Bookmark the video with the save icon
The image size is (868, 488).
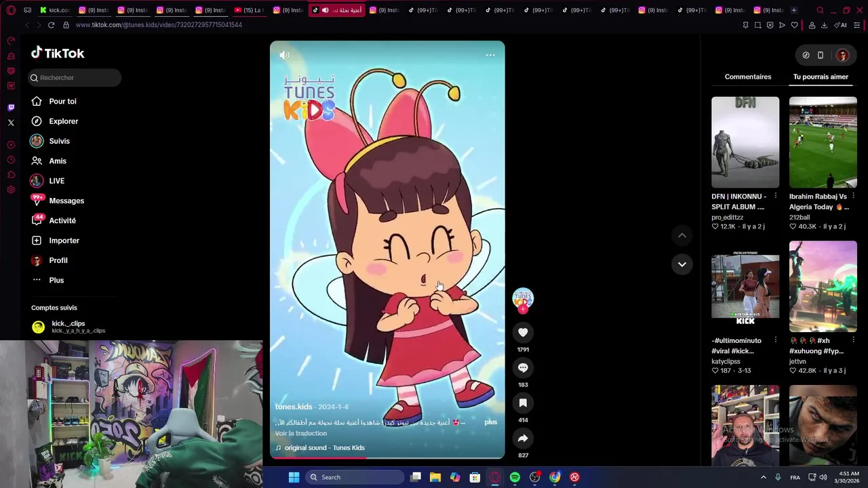tap(523, 403)
